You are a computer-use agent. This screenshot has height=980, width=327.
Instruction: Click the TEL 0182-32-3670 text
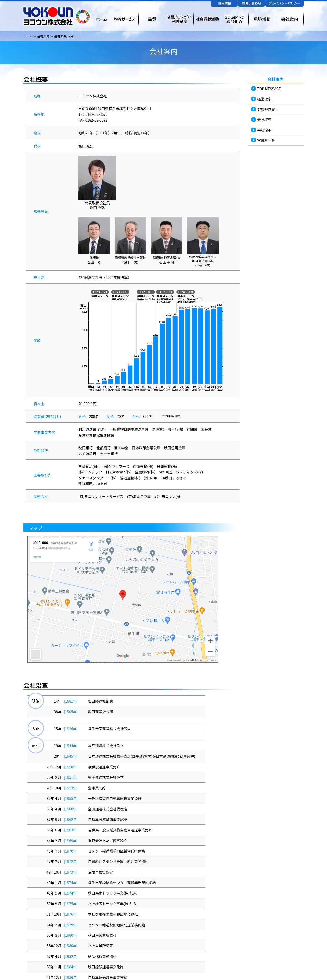(93, 114)
